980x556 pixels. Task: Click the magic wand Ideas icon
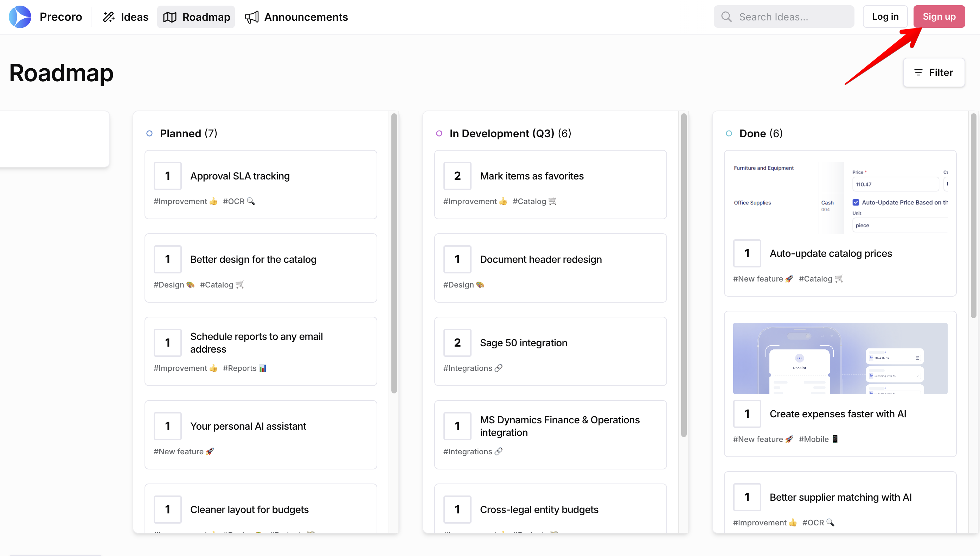tap(109, 17)
